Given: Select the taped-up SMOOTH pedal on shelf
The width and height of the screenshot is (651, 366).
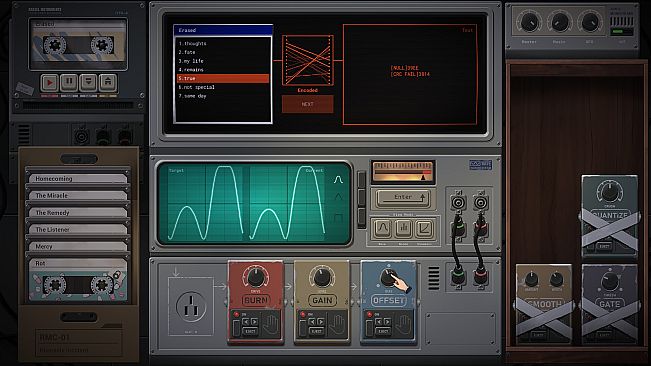Looking at the screenshot, I should 544,305.
